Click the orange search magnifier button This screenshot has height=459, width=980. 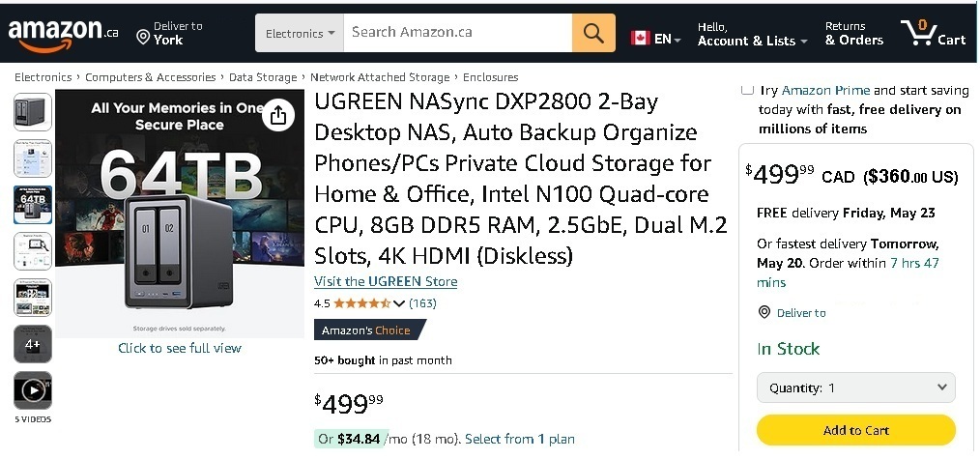(x=593, y=34)
